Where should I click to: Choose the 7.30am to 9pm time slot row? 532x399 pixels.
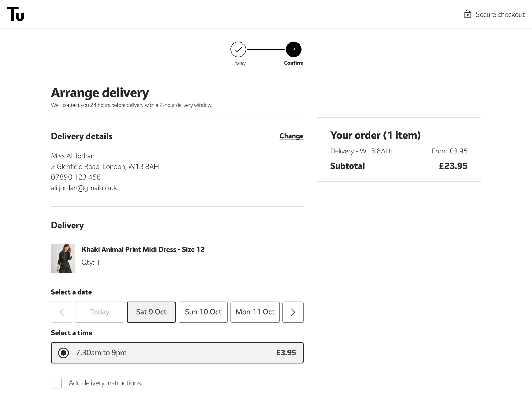(177, 353)
